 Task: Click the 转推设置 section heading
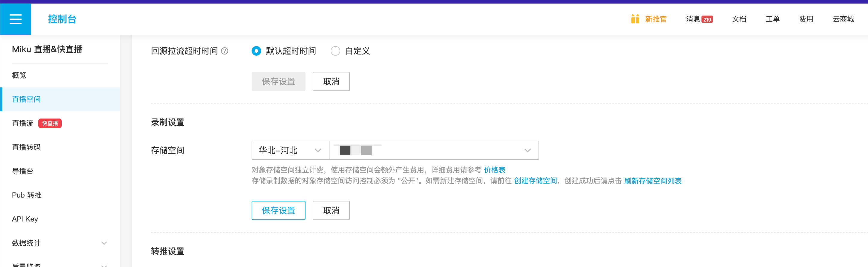pos(167,251)
